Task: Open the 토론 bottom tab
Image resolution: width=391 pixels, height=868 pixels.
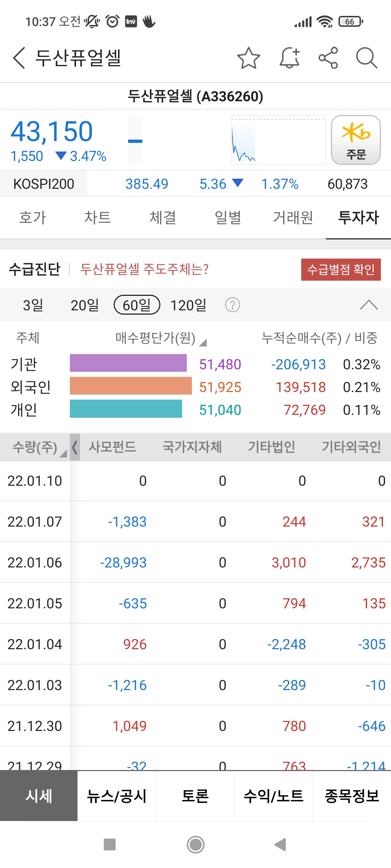Action: point(195,796)
